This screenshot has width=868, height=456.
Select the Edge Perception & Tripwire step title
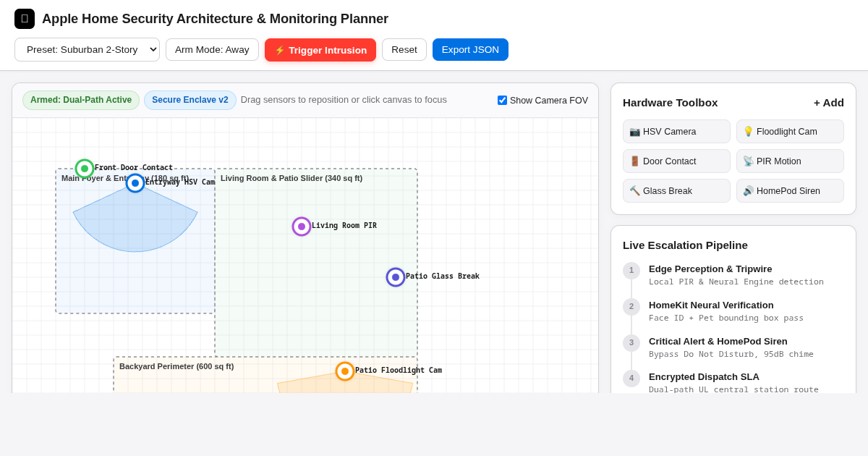(x=710, y=269)
